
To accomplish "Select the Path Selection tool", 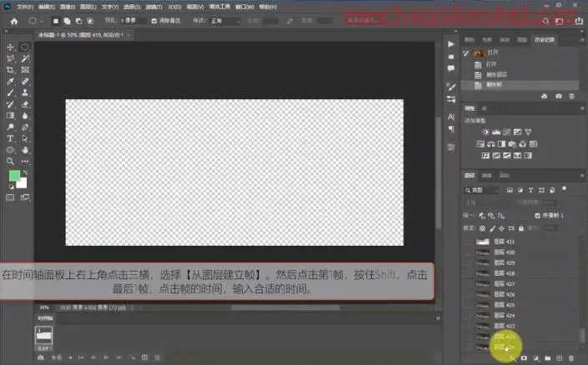I will tap(25, 138).
